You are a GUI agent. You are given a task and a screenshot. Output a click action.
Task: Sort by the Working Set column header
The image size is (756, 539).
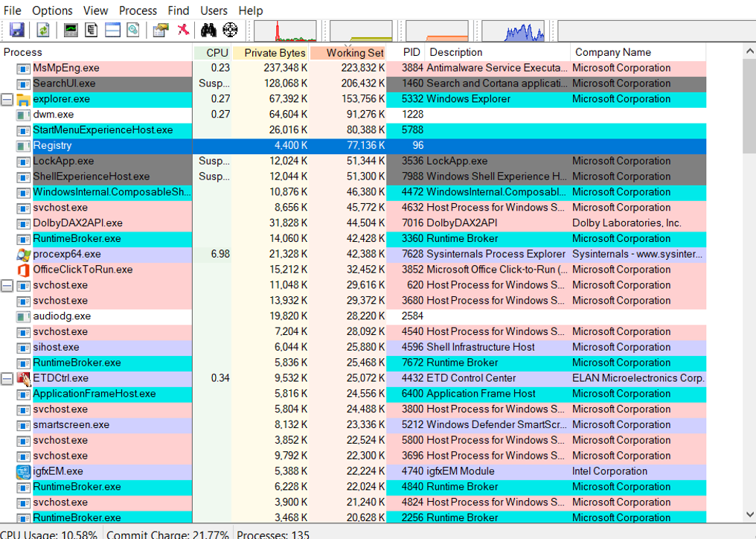pos(348,52)
